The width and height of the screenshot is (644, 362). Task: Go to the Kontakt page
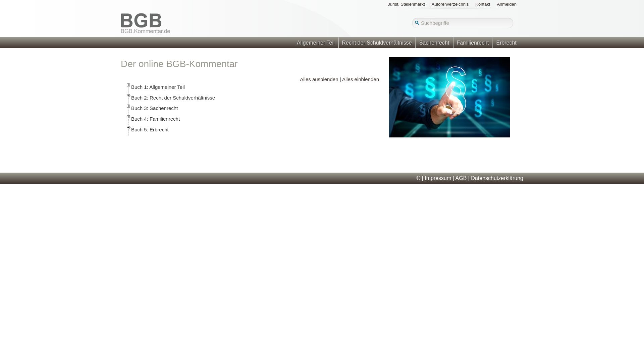click(x=482, y=4)
